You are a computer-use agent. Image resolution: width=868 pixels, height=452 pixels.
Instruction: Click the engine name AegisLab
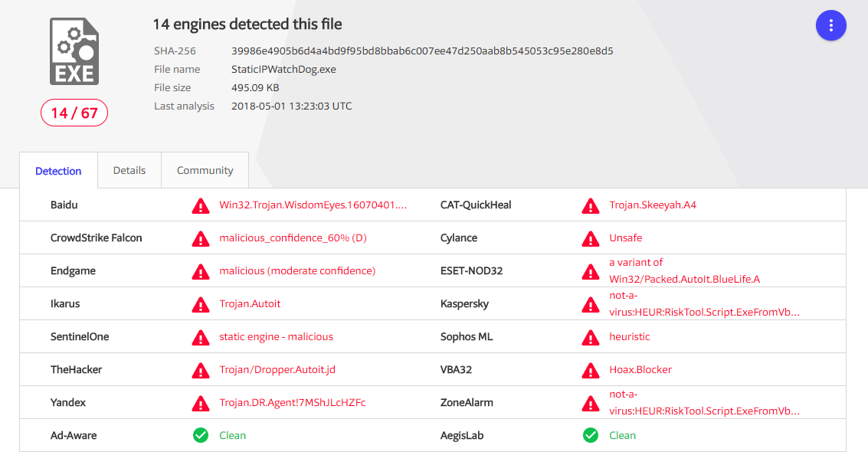[462, 435]
